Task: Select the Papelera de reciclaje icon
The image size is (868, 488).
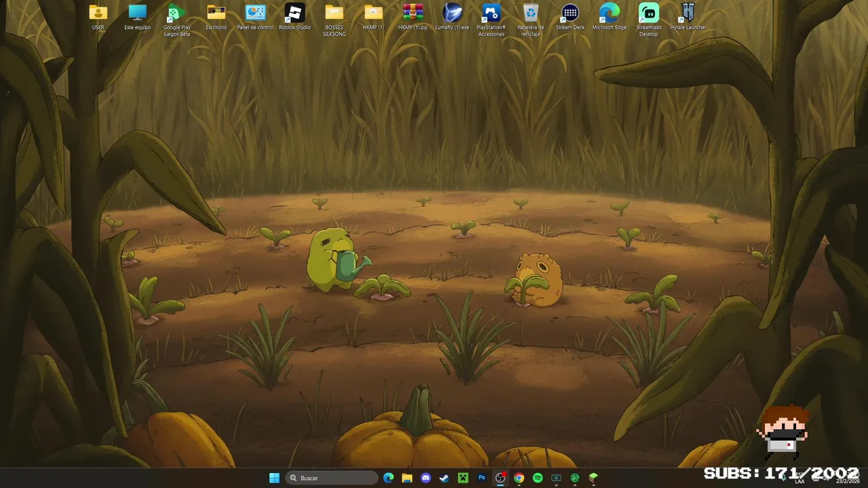Action: click(x=531, y=20)
